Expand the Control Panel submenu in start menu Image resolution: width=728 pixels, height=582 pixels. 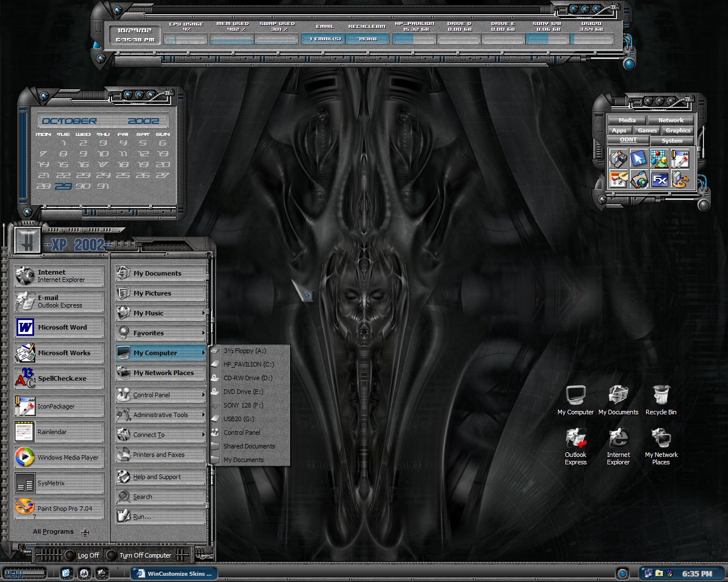coord(160,395)
